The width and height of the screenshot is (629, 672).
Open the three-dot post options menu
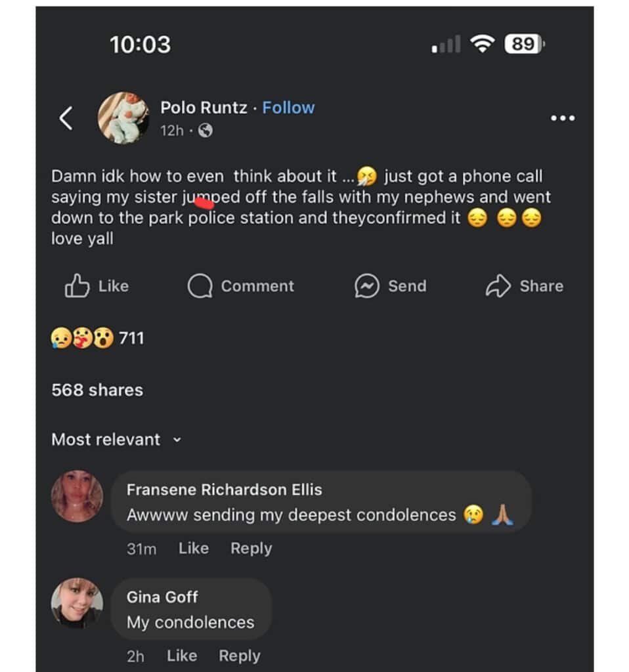click(x=563, y=118)
